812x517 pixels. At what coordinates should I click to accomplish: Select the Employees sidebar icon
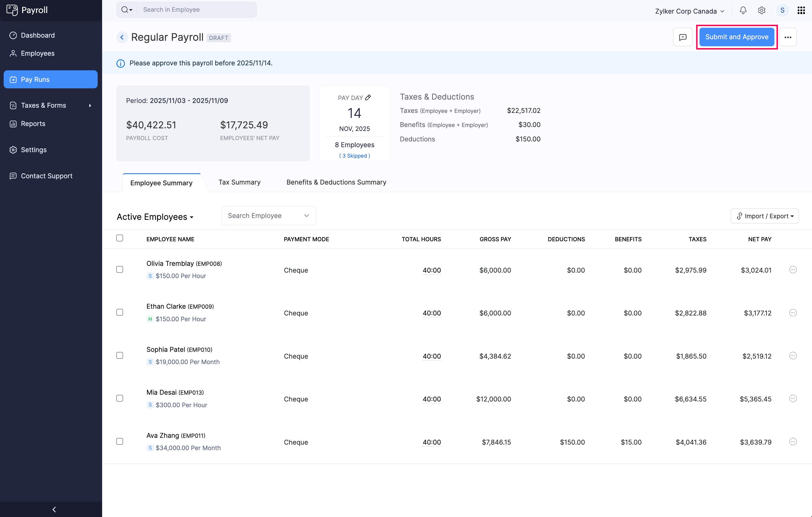coord(13,53)
